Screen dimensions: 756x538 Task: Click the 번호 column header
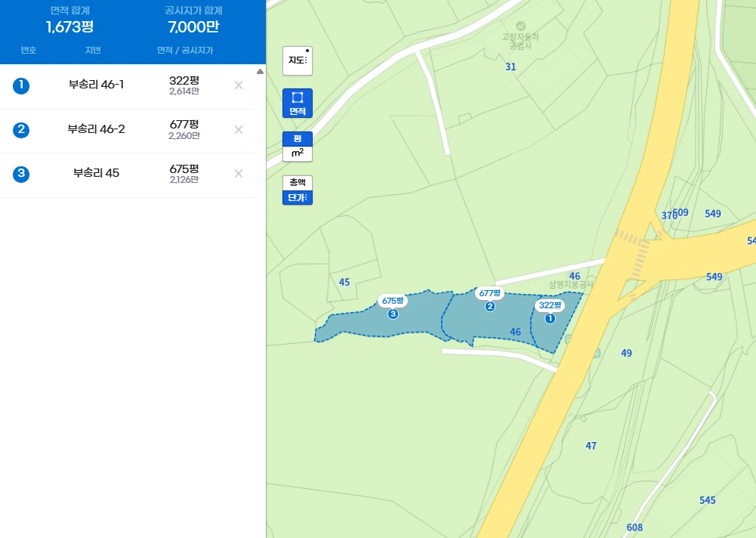29,50
